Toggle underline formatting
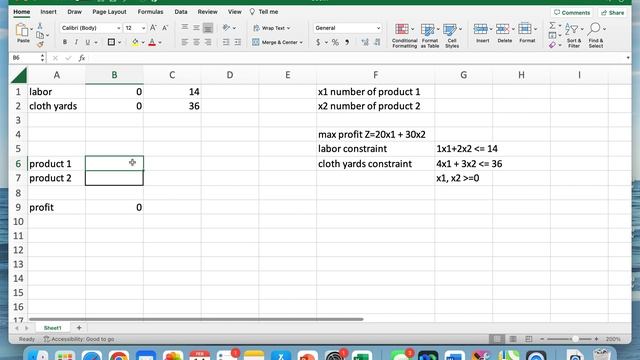This screenshot has height=360, width=640. pyautogui.click(x=87, y=42)
